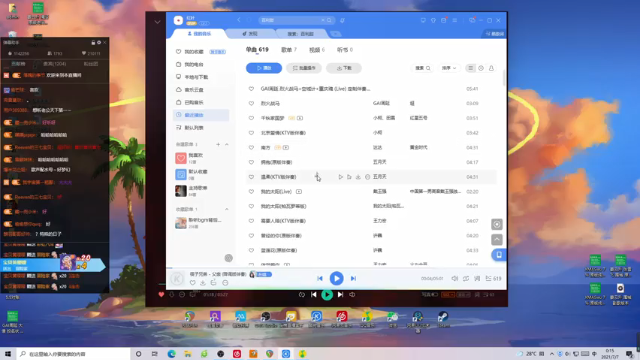This screenshot has height=360, width=640.
Task: Open the MV icon next to 我的太阳(Live)
Action: click(x=299, y=191)
